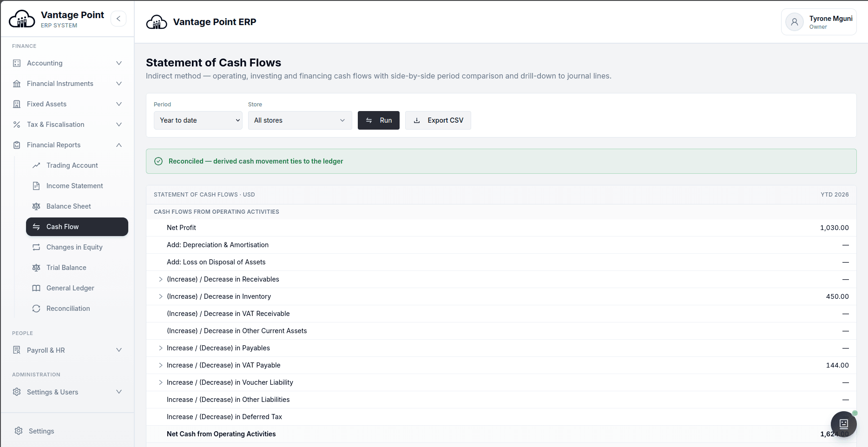
Task: Click the Balance Sheet scales icon
Action: pos(36,206)
